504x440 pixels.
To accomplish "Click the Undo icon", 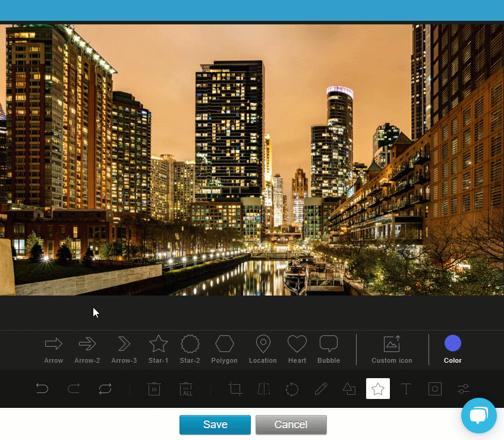I will click(x=42, y=389).
